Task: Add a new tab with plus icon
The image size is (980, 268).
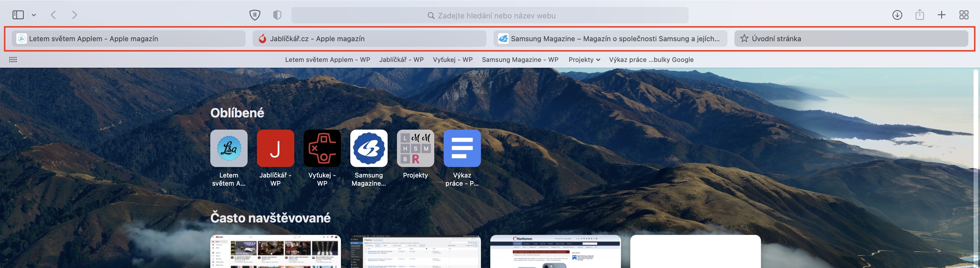Action: coord(942,15)
